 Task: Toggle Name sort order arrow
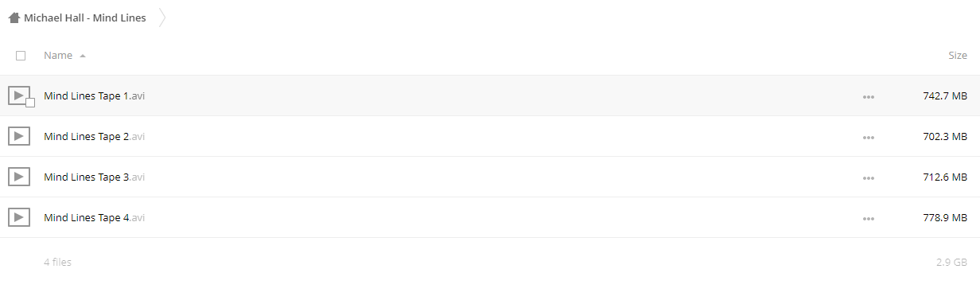[x=83, y=56]
